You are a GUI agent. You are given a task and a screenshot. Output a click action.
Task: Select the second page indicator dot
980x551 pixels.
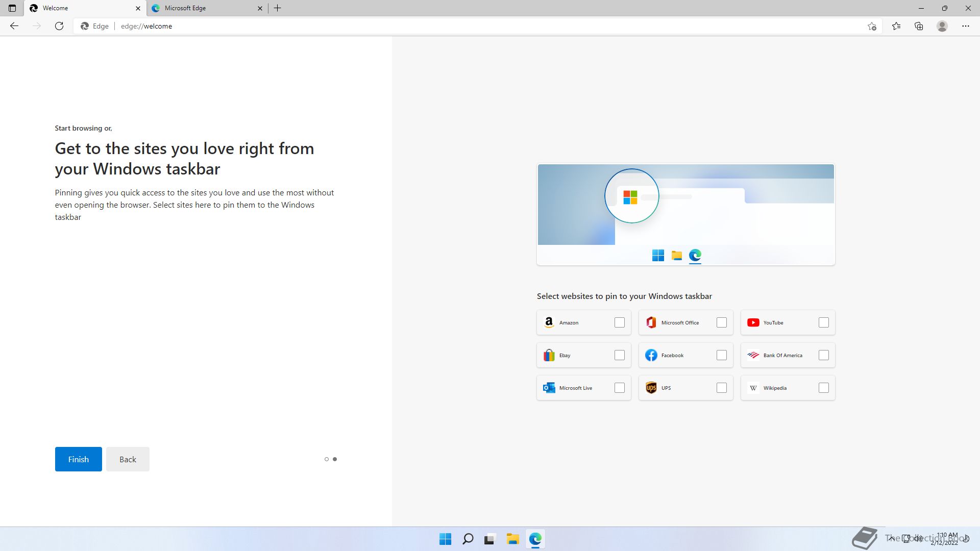click(335, 459)
